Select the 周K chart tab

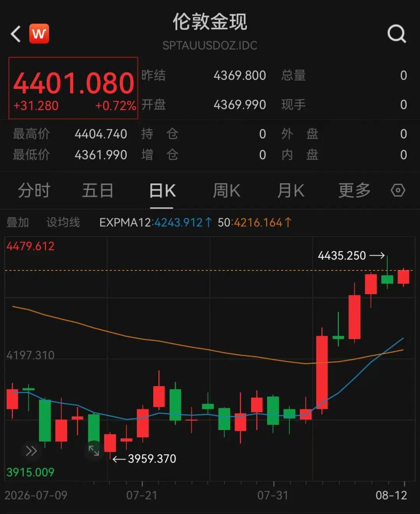227,191
